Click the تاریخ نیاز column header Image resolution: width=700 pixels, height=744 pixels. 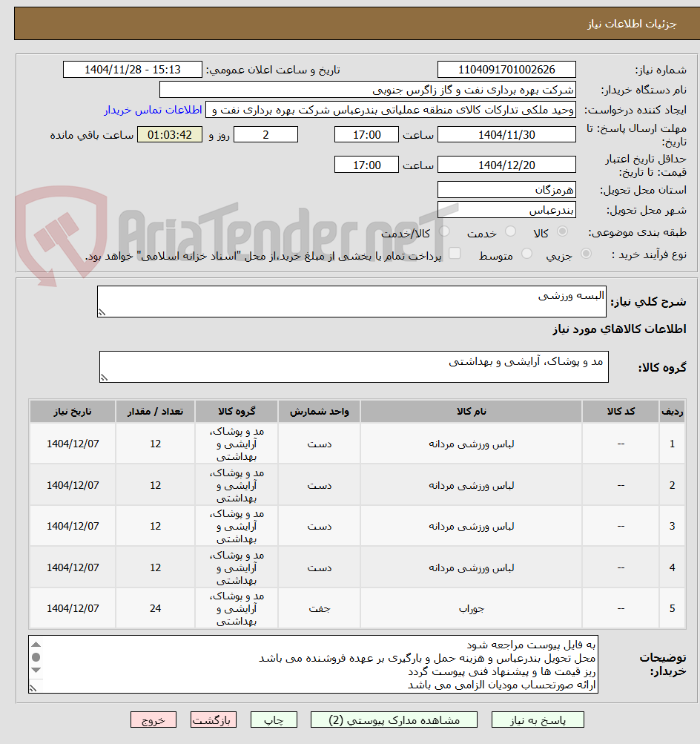pos(73,412)
